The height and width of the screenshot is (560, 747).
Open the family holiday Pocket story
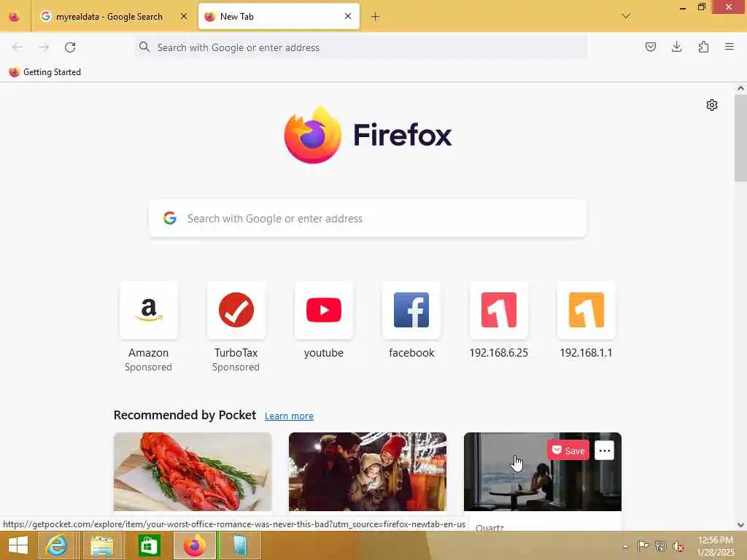tap(368, 472)
